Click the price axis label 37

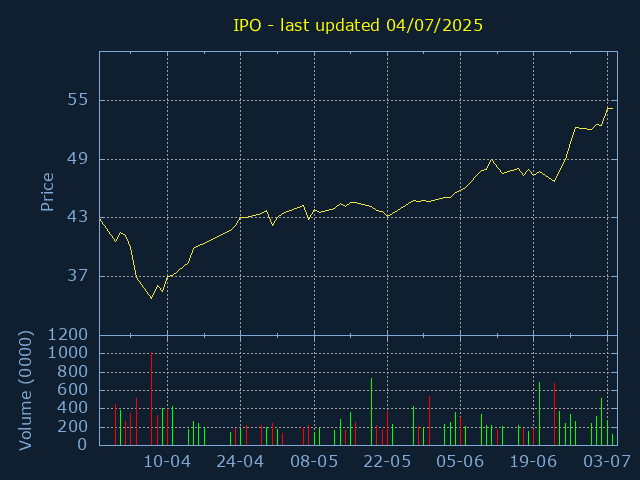[x=78, y=276]
